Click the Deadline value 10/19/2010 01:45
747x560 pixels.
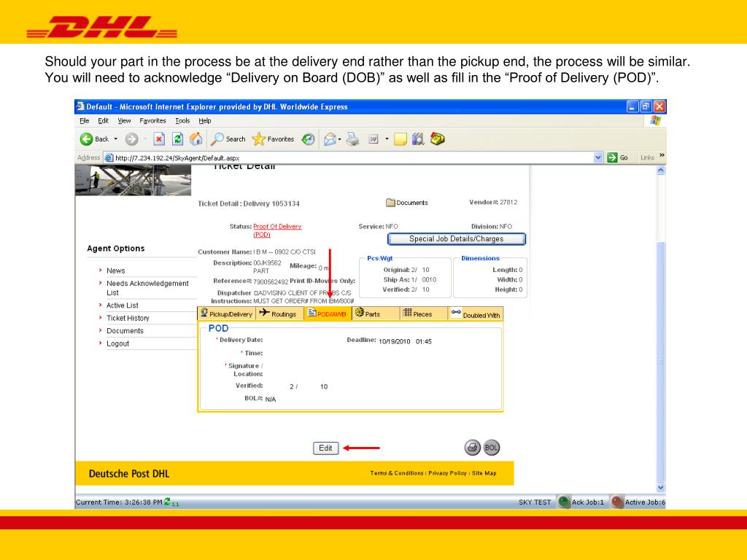(x=405, y=341)
